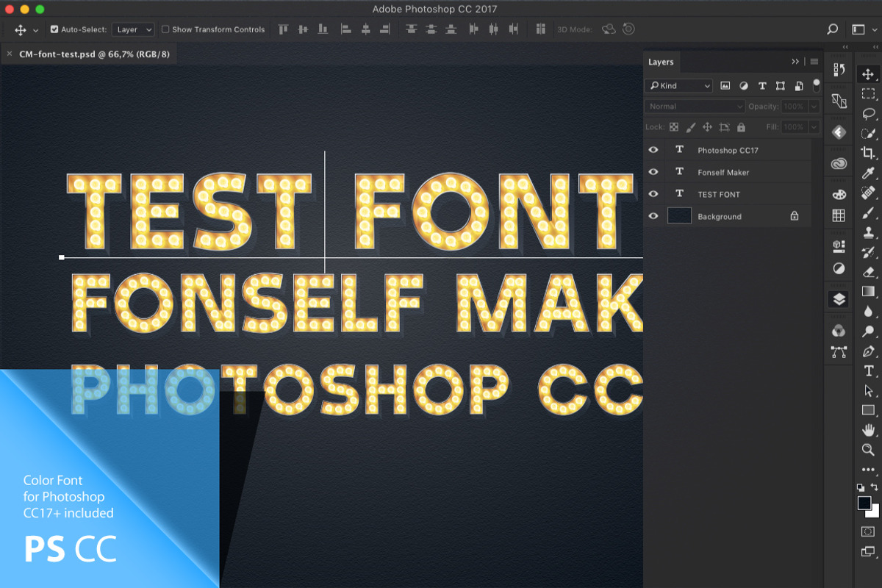Toggle layer filtering switch on or off
The height and width of the screenshot is (588, 882).
(816, 85)
